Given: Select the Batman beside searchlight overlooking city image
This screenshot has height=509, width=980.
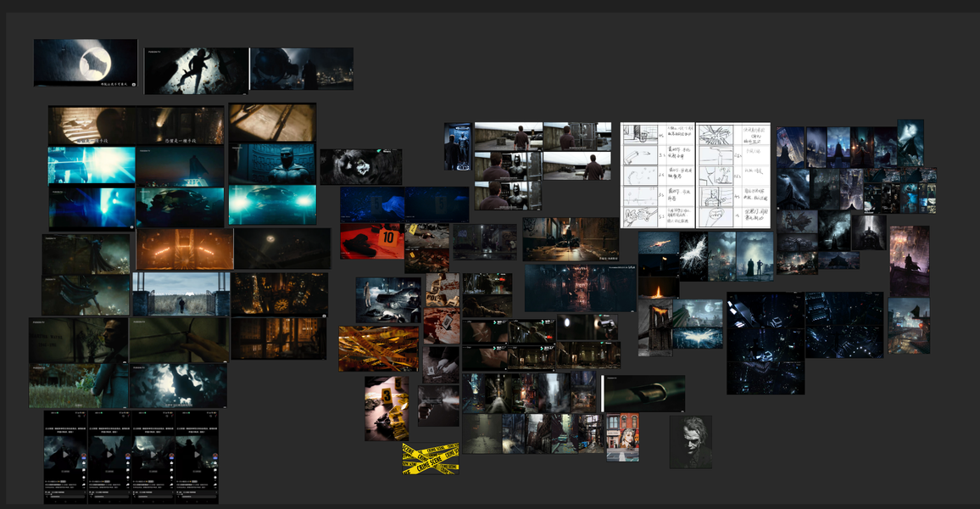Looking at the screenshot, I should point(302,69).
